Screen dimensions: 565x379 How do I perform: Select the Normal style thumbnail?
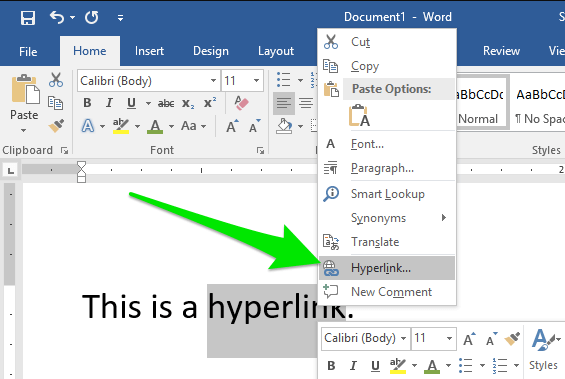click(x=483, y=102)
